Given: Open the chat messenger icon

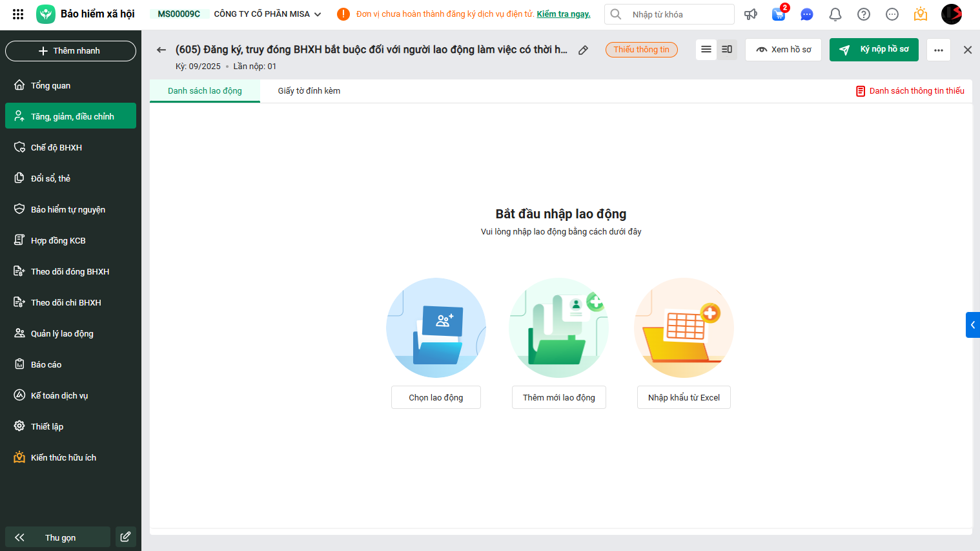Looking at the screenshot, I should click(807, 14).
